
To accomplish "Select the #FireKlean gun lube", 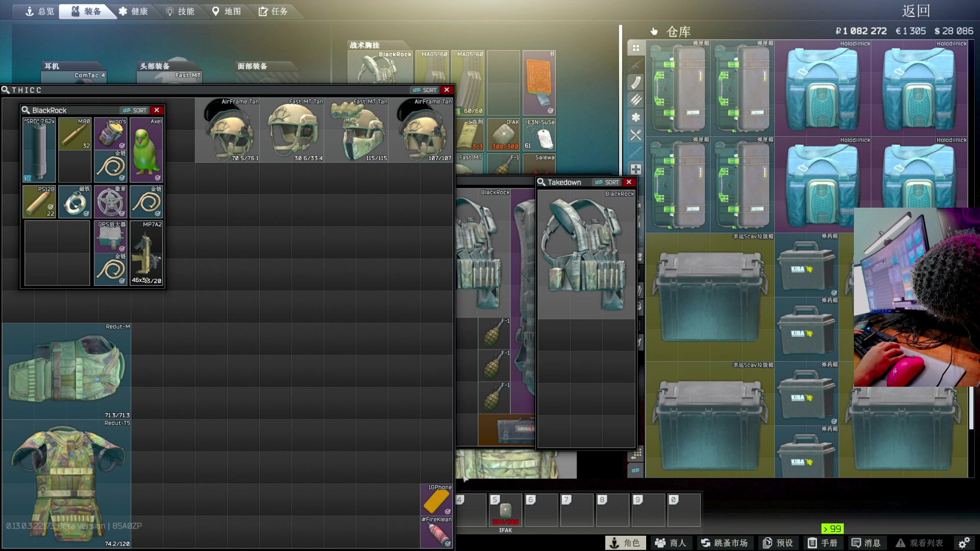I will 436,532.
